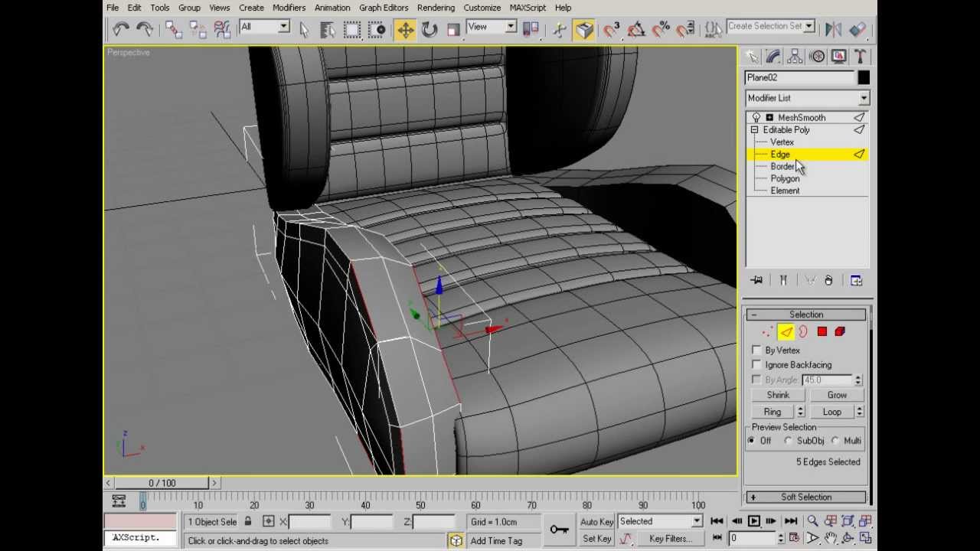Click the Redo arrow in main toolbar
Screen dimensions: 980x551
pos(144,29)
